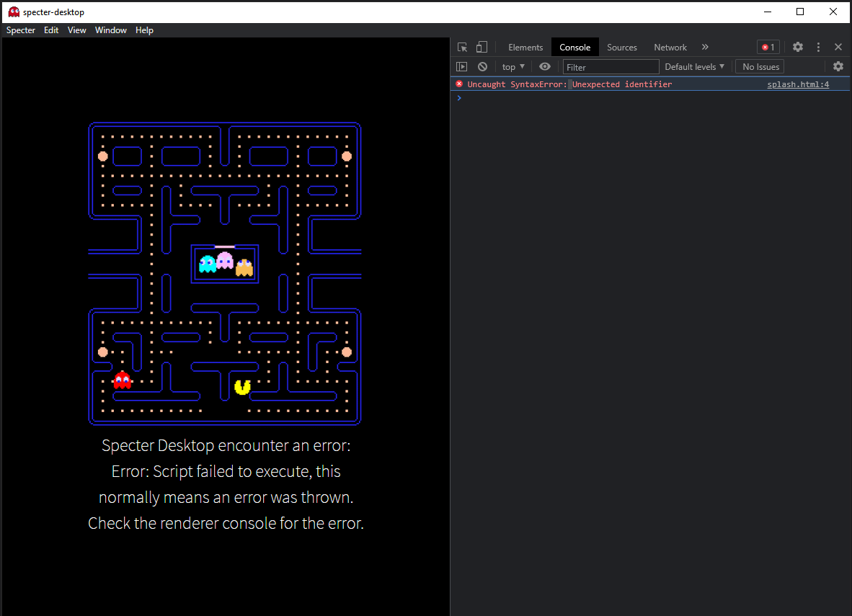Show the console sidebar

(x=462, y=67)
